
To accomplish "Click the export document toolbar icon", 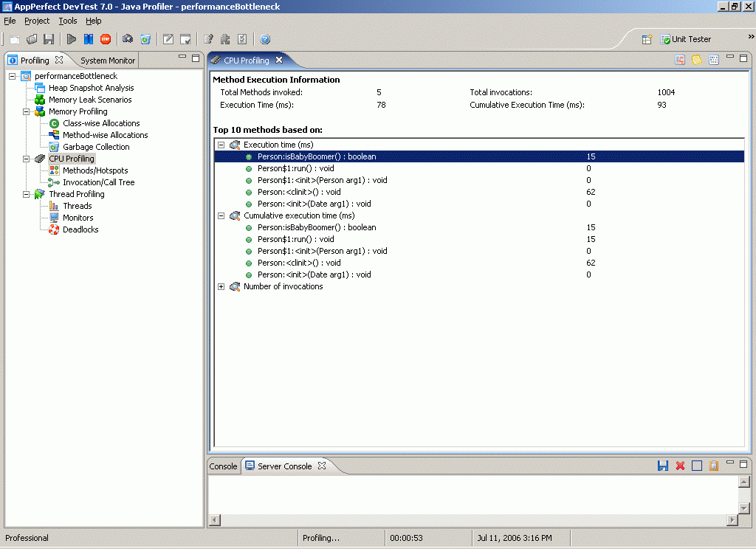I will click(208, 40).
